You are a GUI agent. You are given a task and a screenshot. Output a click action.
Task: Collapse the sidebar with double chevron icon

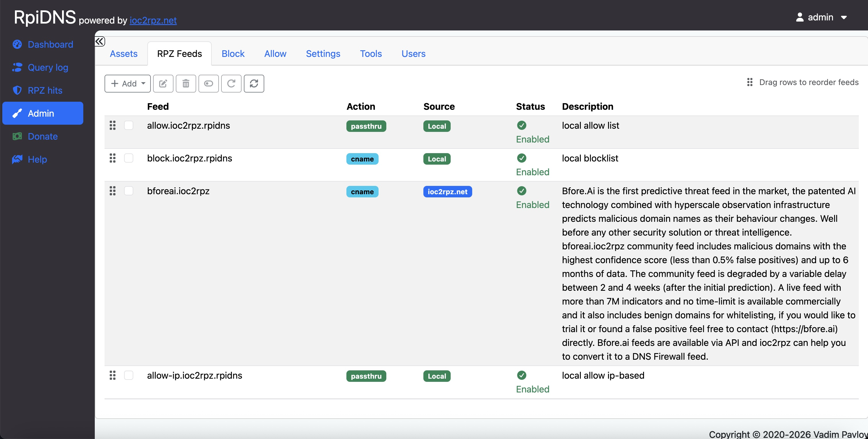[x=100, y=41]
